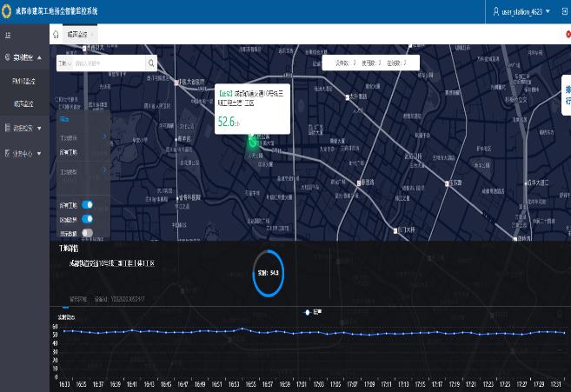The width and height of the screenshot is (571, 392).
Task: Select the business center menu label
Action: [x=23, y=154]
